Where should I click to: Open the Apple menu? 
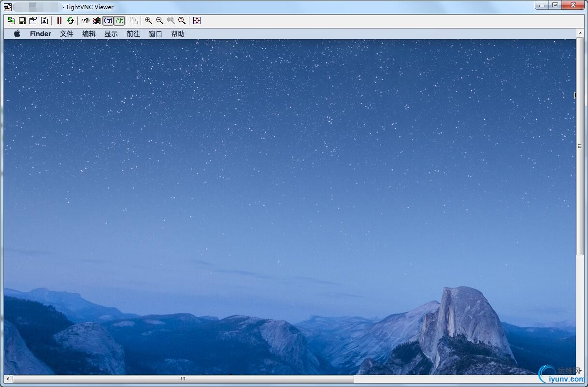click(x=17, y=34)
